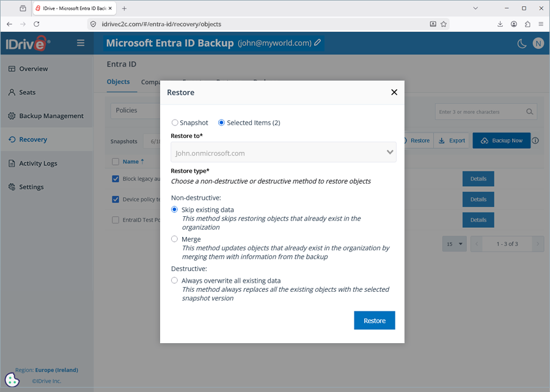The height and width of the screenshot is (392, 550).
Task: Open the Restore to dropdown
Action: point(284,152)
